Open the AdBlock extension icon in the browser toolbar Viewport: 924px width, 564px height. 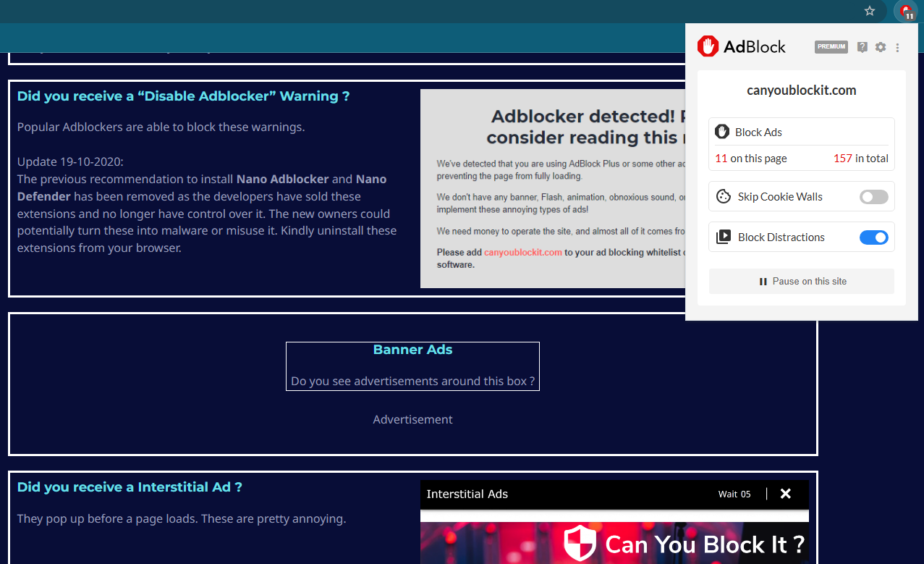click(x=905, y=12)
